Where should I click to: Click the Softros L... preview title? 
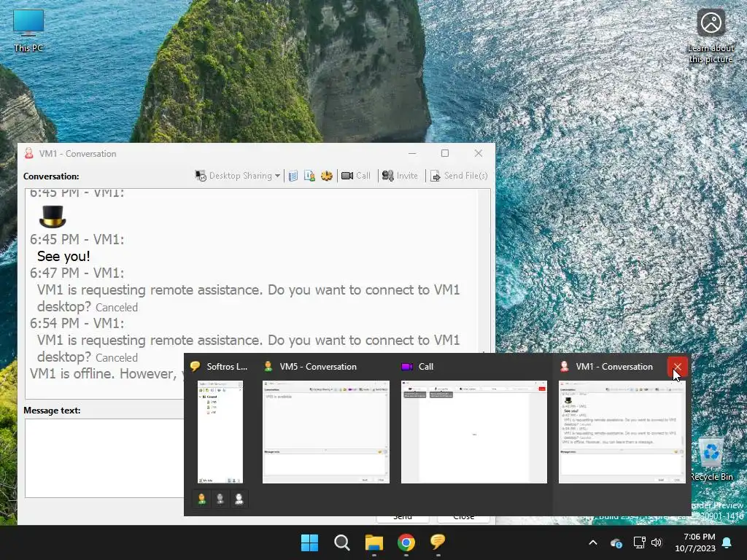[227, 367]
